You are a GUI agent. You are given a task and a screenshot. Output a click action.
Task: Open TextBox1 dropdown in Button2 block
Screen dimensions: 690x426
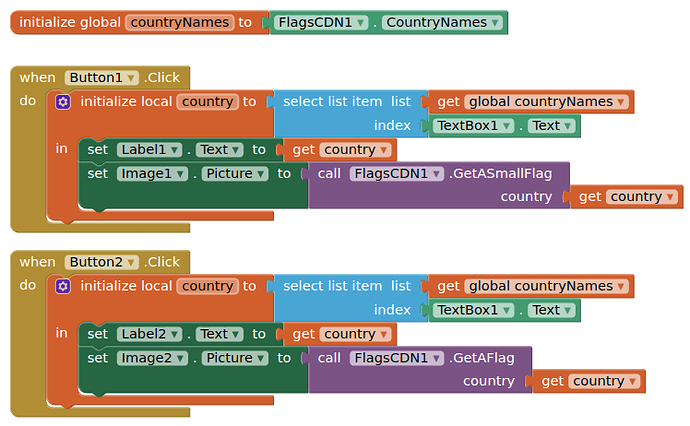(x=473, y=310)
